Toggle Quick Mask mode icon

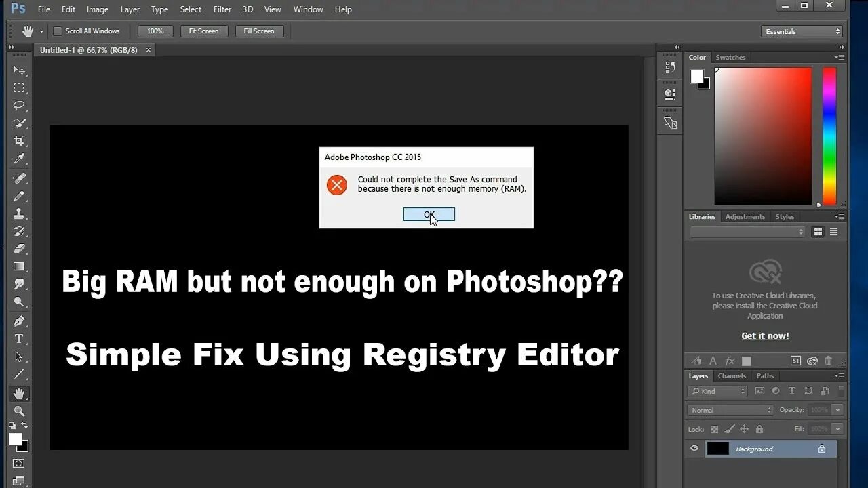coord(19,464)
